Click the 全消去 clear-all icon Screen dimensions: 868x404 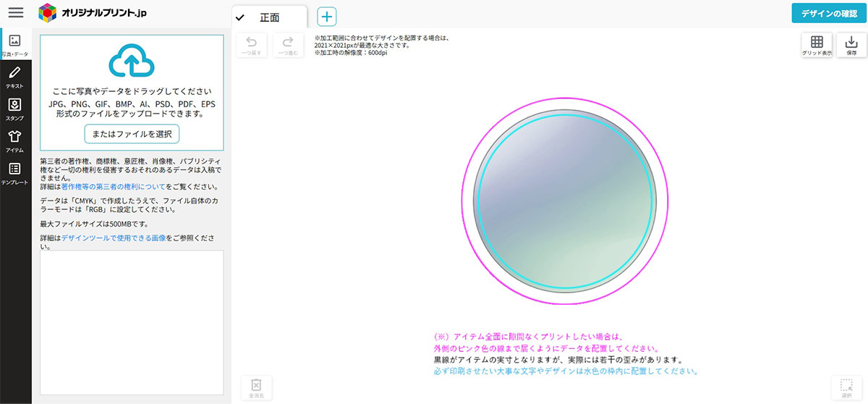tap(256, 388)
